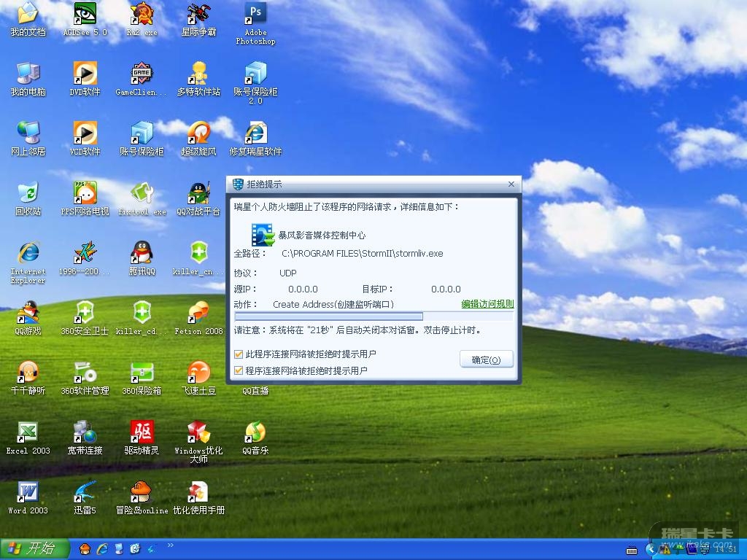The width and height of the screenshot is (747, 560).
Task: Click the 开始 Start button
Action: (x=34, y=548)
